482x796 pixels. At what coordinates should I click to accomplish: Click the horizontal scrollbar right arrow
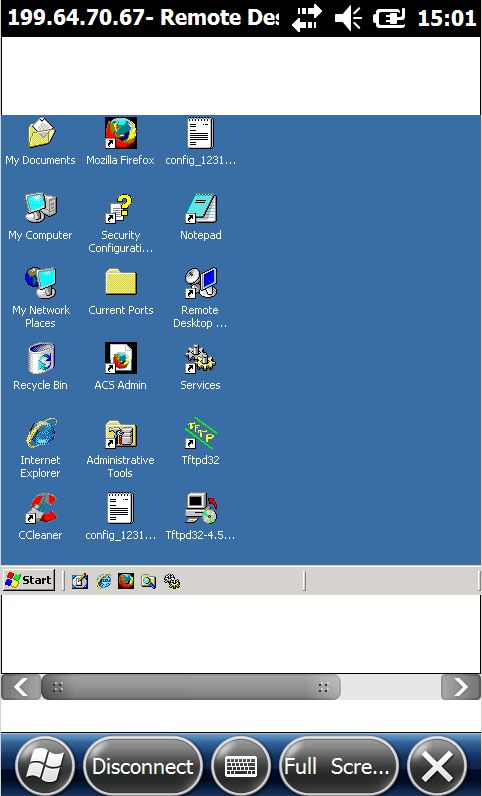coord(461,687)
